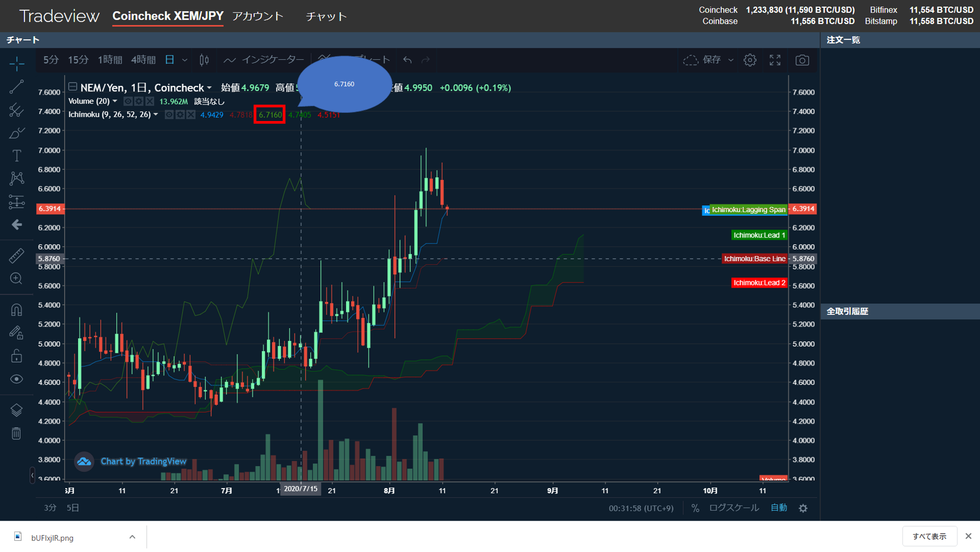The height and width of the screenshot is (552, 980).
Task: Click the bUFIxjlR.png file icon
Action: (18, 537)
